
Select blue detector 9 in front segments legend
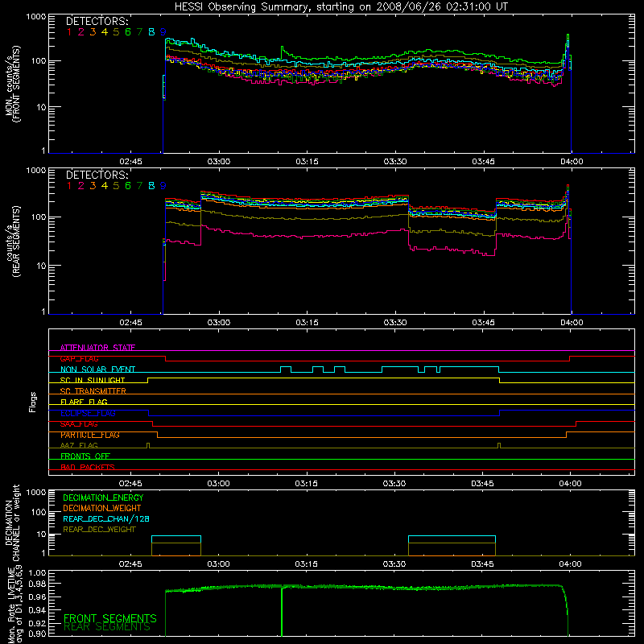click(163, 32)
